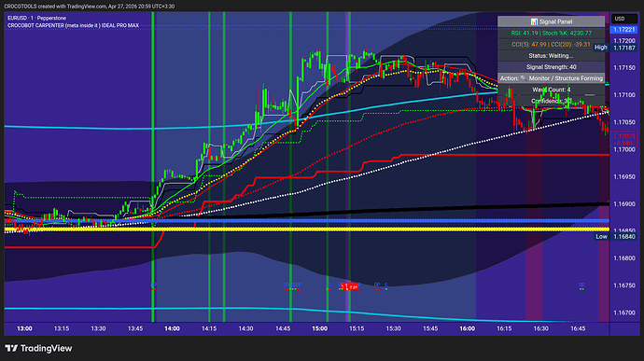Click the 1.17050 price axis value
The height and width of the screenshot is (361, 644).
click(623, 122)
